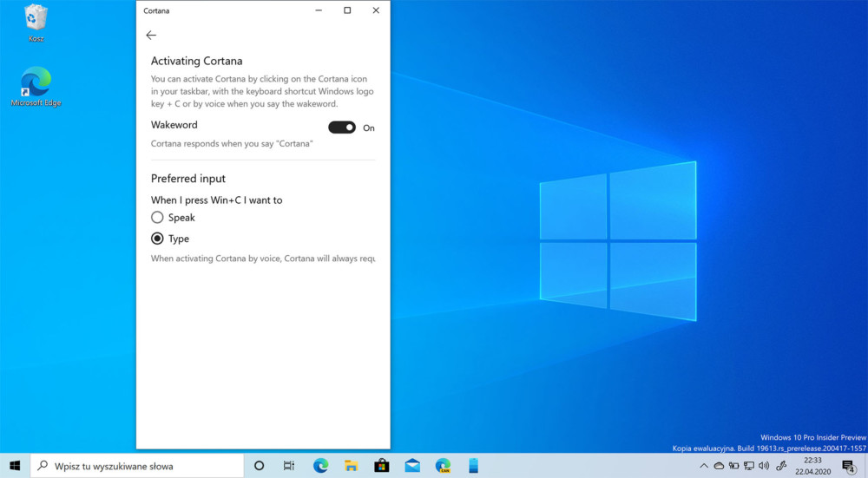Open the network tray icon

749,466
